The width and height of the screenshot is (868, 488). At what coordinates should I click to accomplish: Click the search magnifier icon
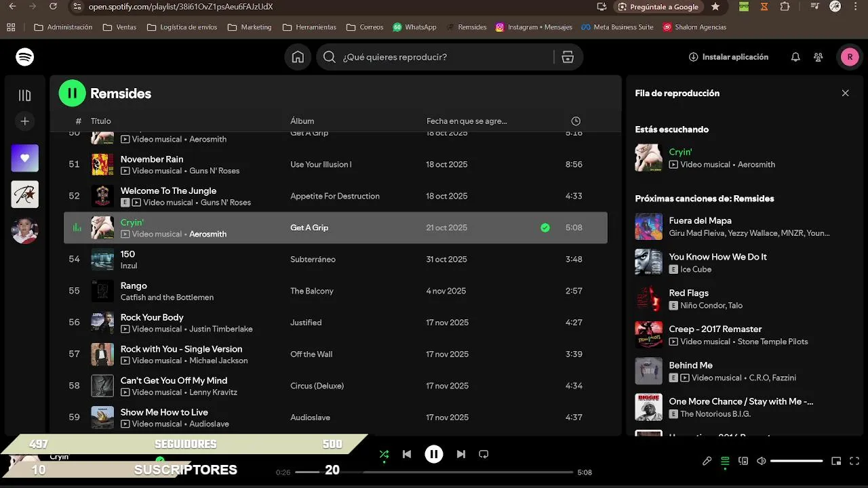coord(330,57)
